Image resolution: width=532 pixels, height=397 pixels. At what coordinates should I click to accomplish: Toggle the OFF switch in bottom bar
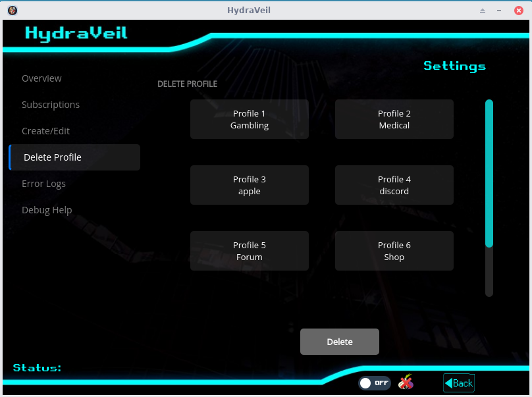(374, 383)
